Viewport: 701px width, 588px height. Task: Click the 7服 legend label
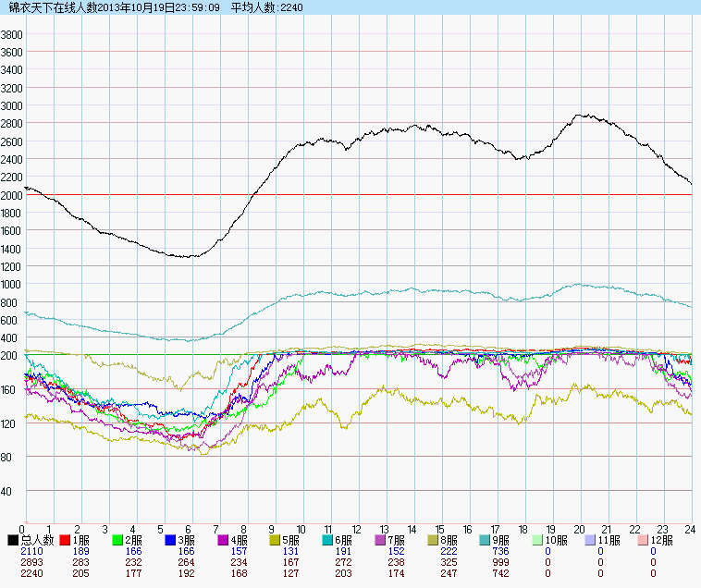402,539
